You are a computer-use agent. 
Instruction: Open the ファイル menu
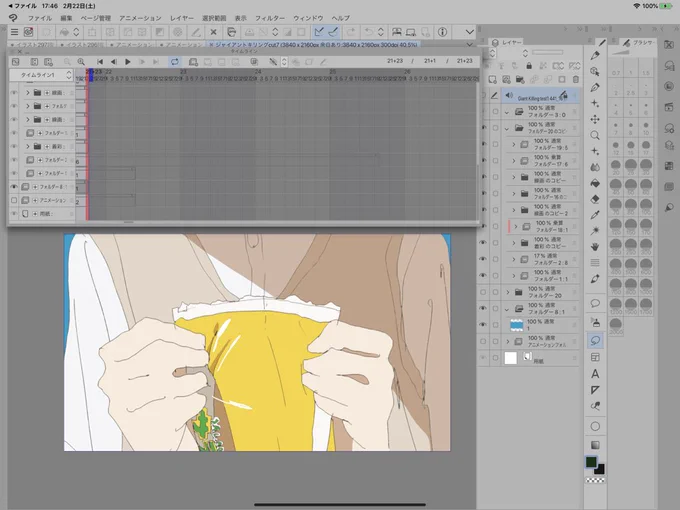coord(39,18)
